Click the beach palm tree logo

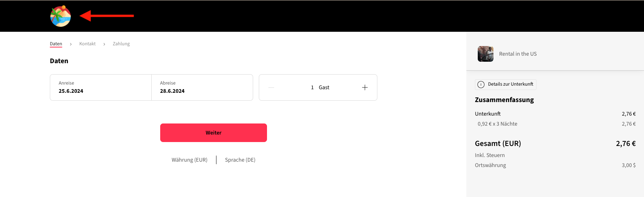click(61, 16)
